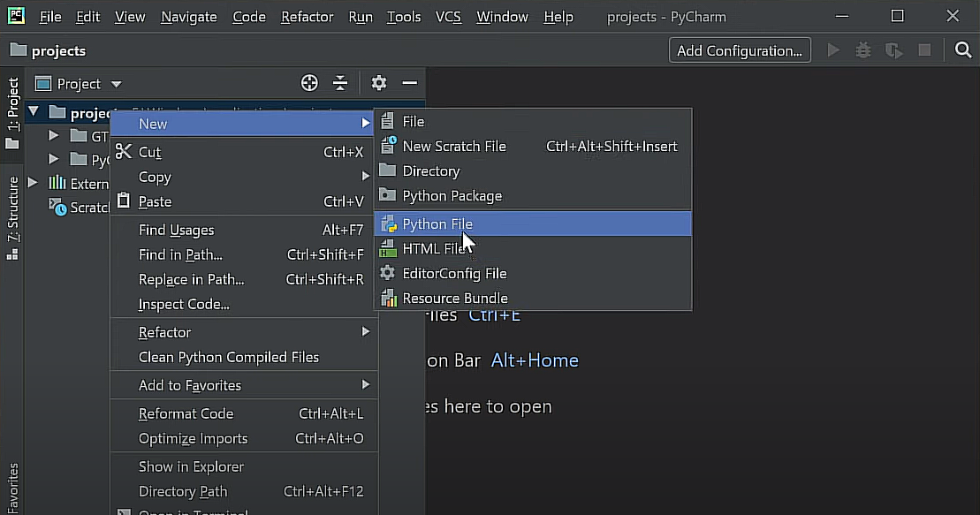Click the Stop square icon in toolbar

924,50
